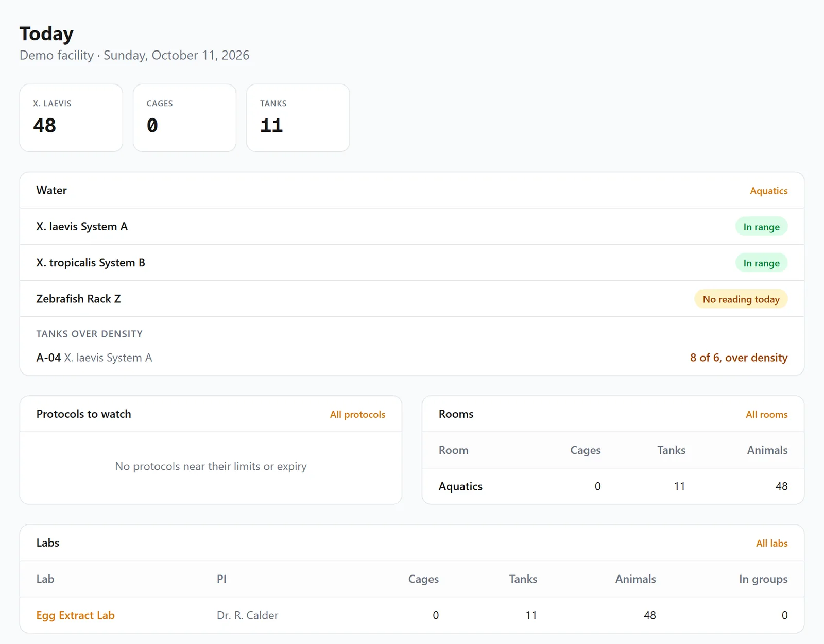Viewport: 824px width, 644px height.
Task: Open the Egg Extract Lab link
Action: tap(75, 615)
